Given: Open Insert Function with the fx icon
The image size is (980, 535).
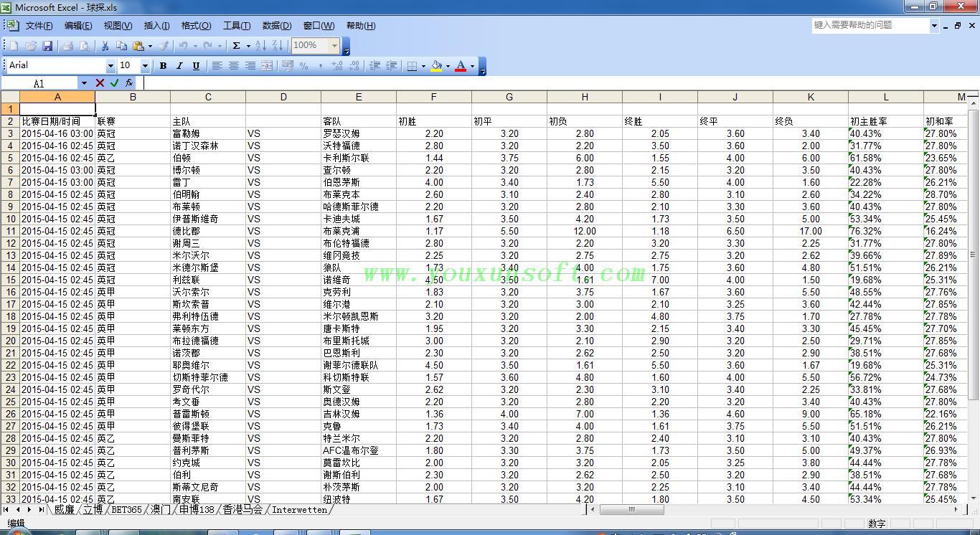Looking at the screenshot, I should 129,83.
